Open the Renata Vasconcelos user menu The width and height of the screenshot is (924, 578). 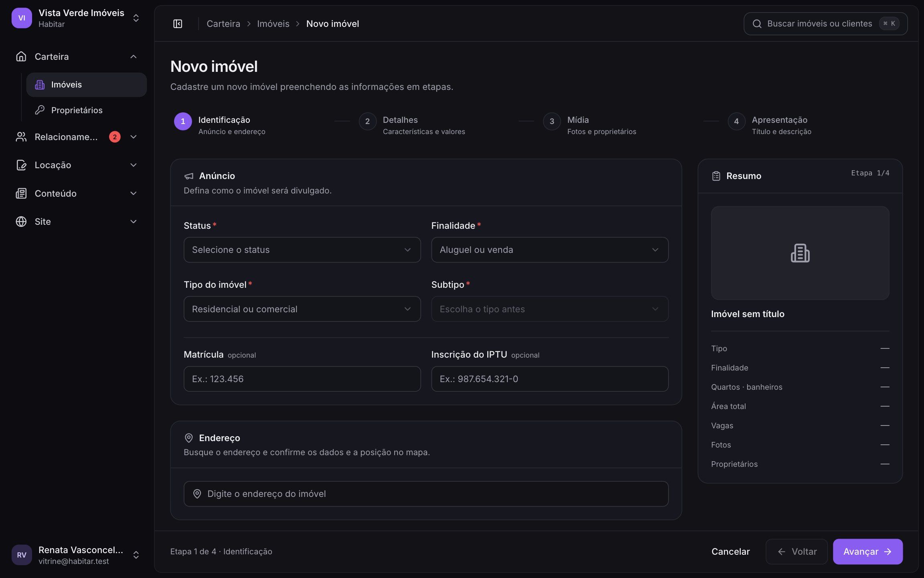76,555
